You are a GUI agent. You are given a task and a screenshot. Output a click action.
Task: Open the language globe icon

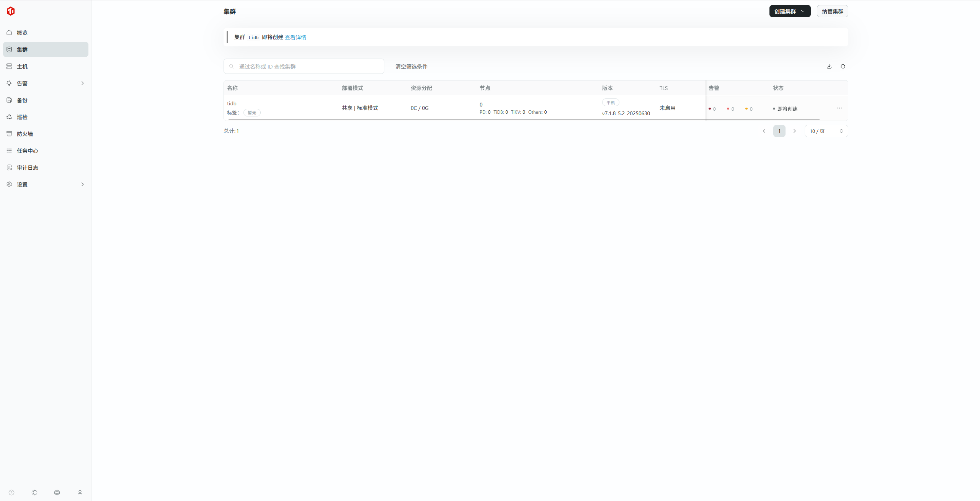[57, 493]
